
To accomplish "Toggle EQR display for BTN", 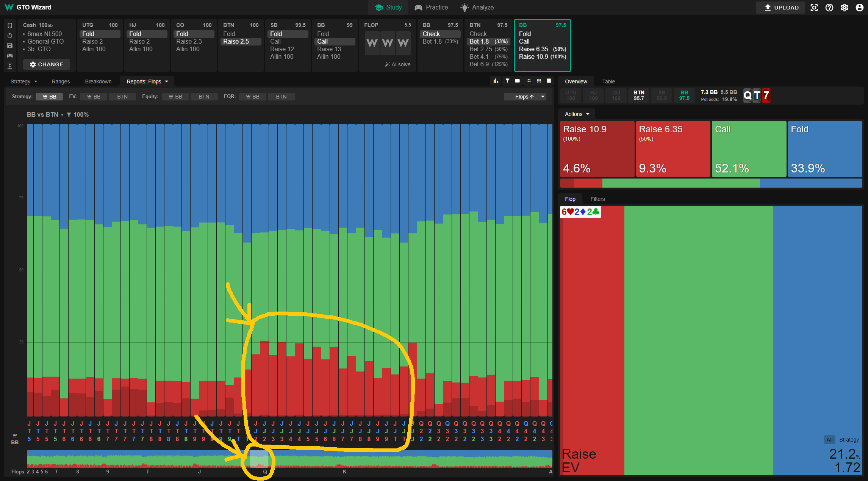I will tap(281, 97).
